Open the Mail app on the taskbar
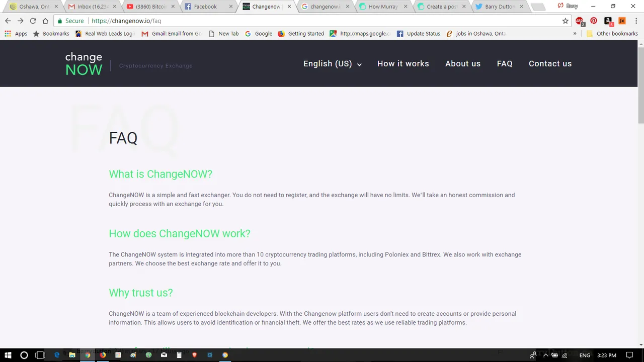 [164, 355]
